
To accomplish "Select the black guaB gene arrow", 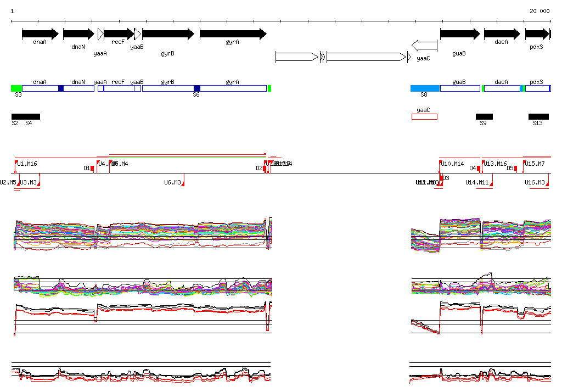I will [x=460, y=34].
